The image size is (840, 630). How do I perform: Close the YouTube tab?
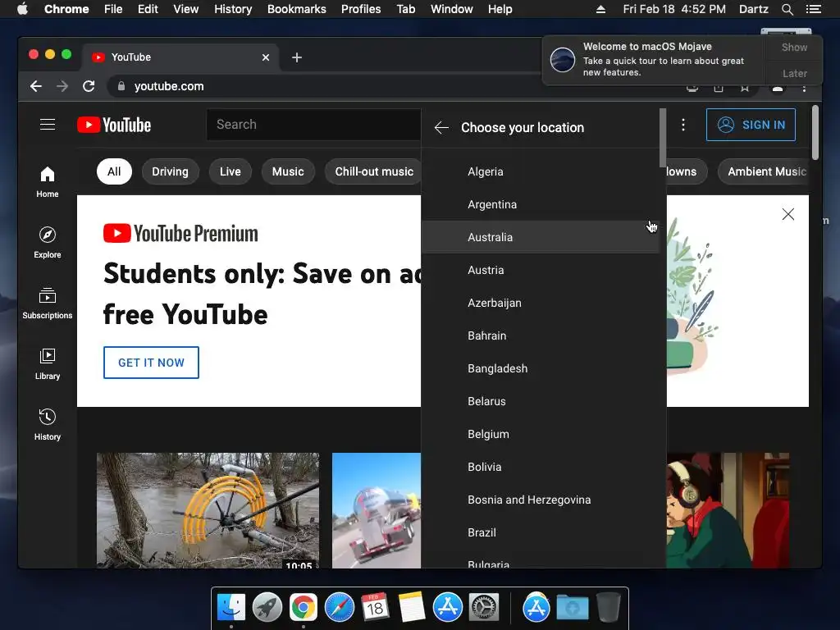pyautogui.click(x=266, y=57)
